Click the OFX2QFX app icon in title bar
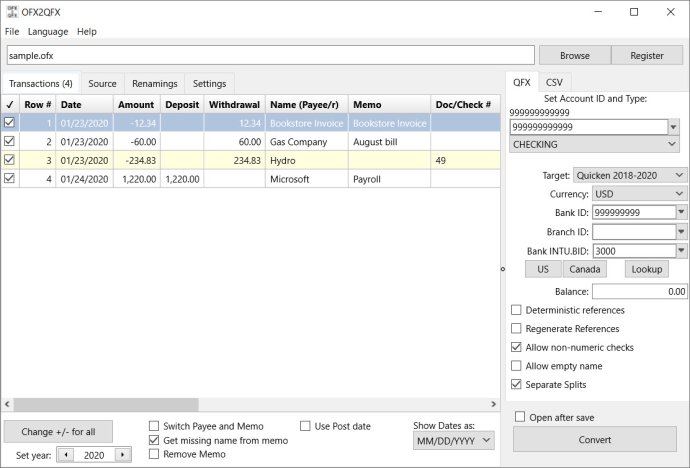This screenshot has height=468, width=690. tap(12, 12)
